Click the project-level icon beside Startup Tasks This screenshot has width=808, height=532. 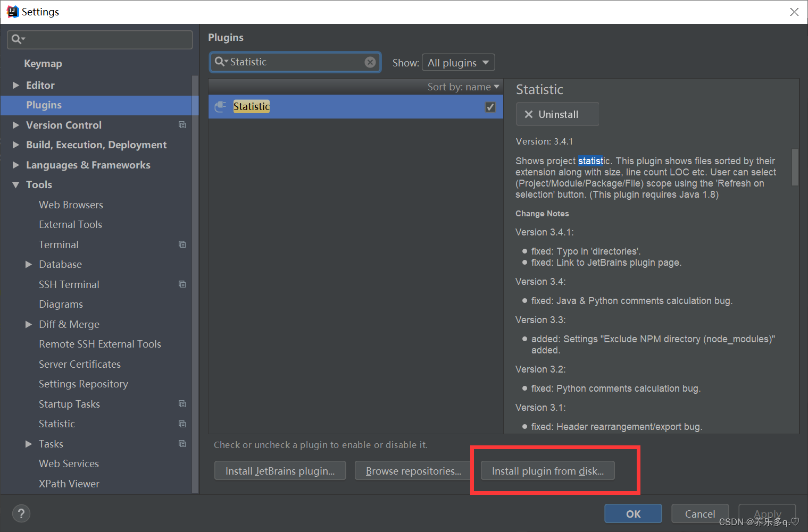[x=182, y=404]
